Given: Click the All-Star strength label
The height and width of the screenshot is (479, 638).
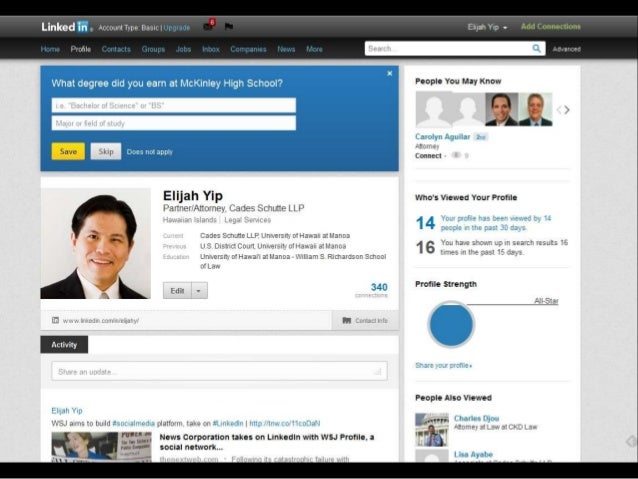Looking at the screenshot, I should 546,301.
